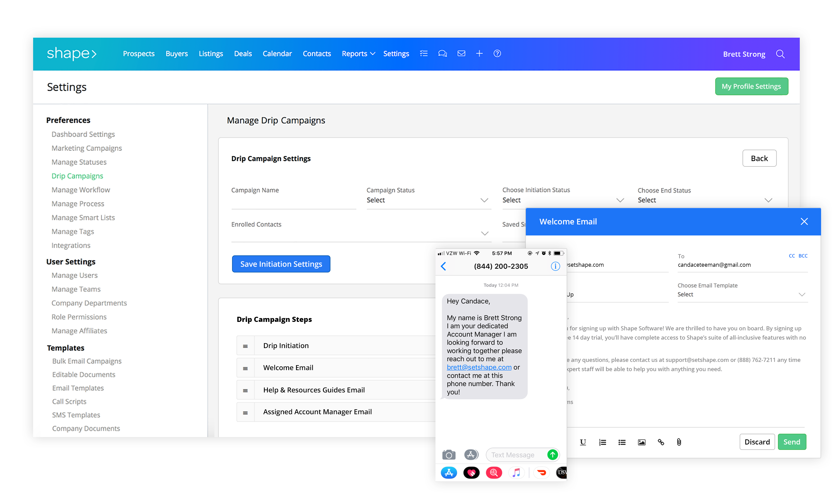
Task: Insert image using the picture icon
Action: click(641, 442)
